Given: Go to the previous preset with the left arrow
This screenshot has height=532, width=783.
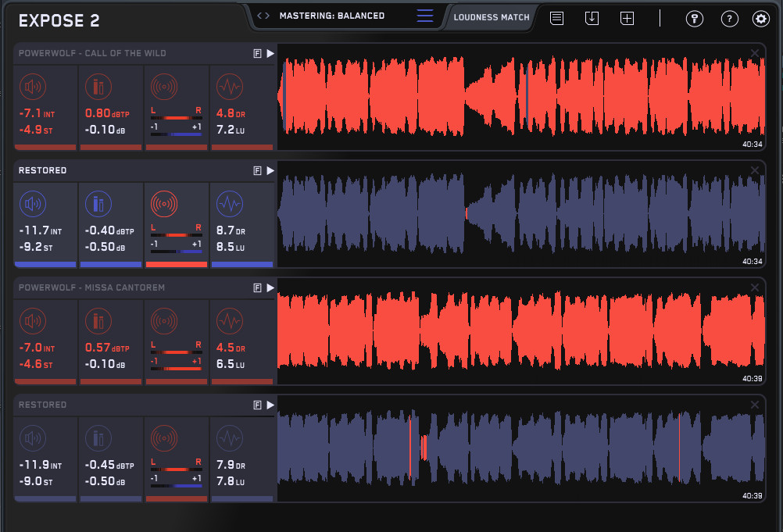Looking at the screenshot, I should coord(259,16).
